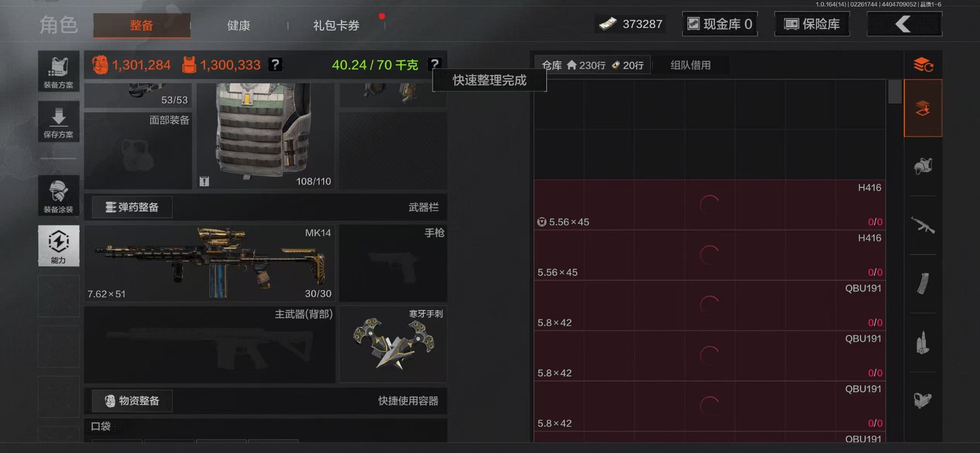Open the 装备涂装 skin icon

click(59, 196)
